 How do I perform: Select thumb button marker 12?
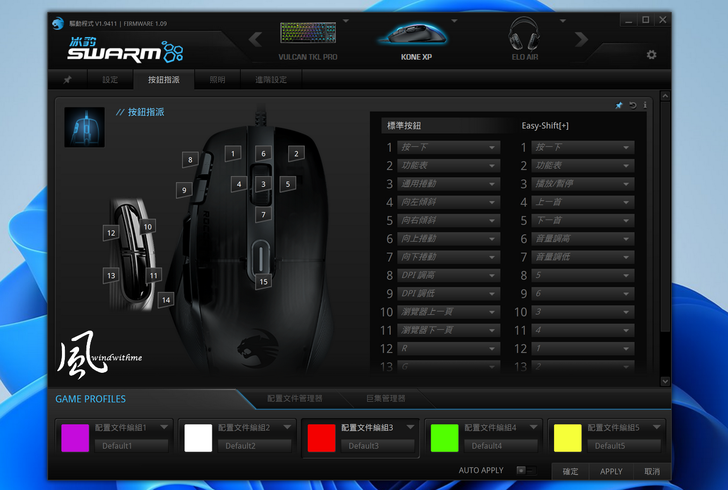(111, 233)
